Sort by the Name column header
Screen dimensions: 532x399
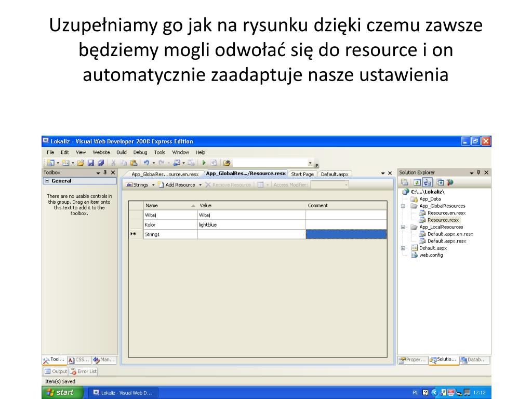coord(170,206)
